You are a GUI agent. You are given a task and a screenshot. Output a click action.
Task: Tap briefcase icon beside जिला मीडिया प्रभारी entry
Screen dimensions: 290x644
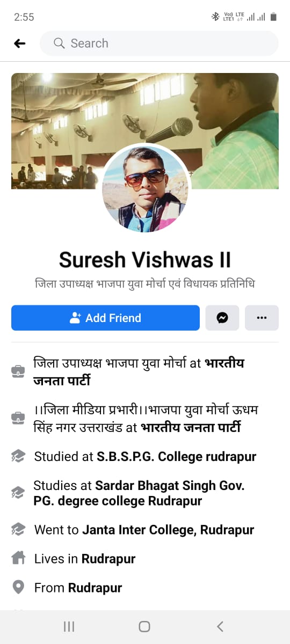click(x=18, y=418)
